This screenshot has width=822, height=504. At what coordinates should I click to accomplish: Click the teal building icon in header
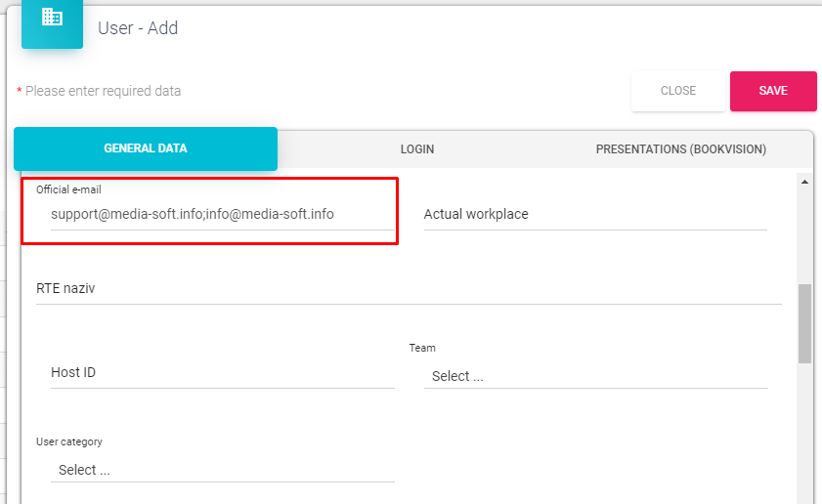tap(52, 19)
